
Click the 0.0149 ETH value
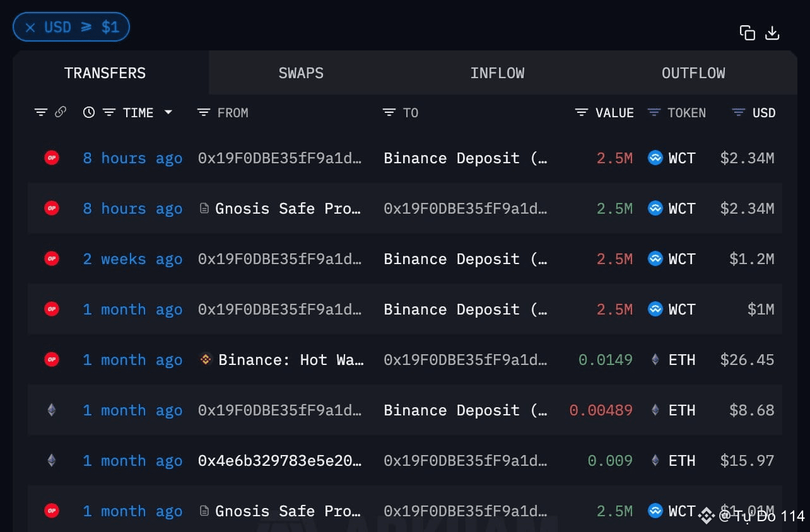coord(606,360)
